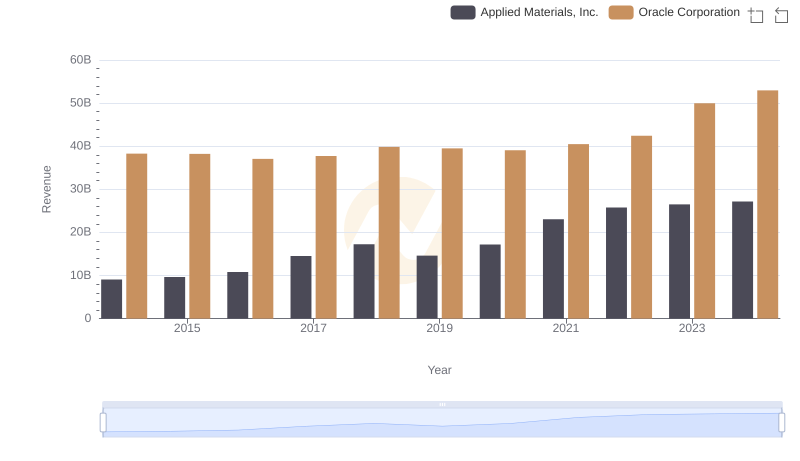
Task: Click the Revenue axis title
Action: click(x=46, y=189)
